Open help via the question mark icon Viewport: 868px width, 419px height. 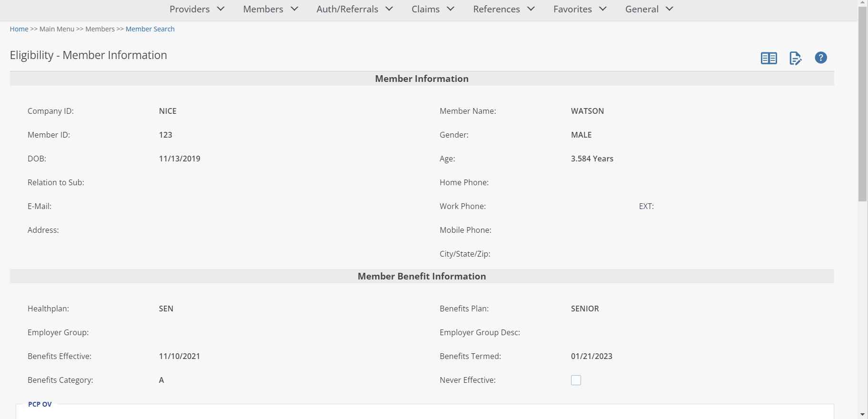point(820,58)
